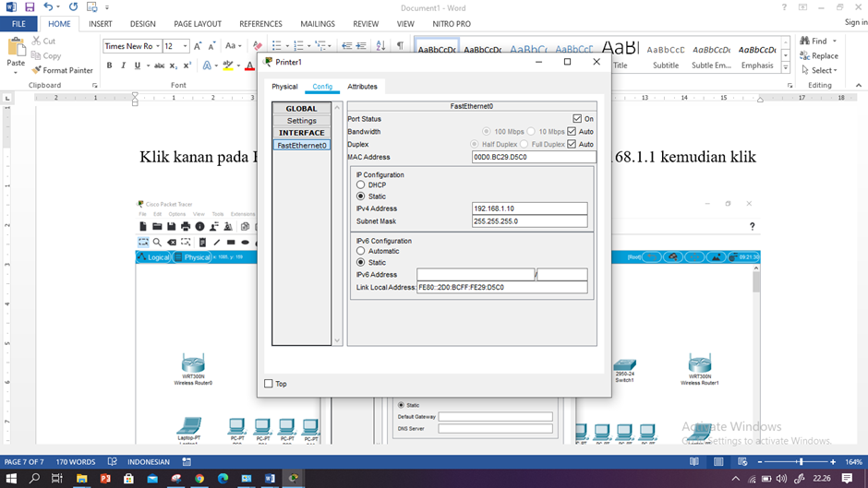Toggle Bandwidth Auto checkbox
868x488 pixels.
point(572,131)
